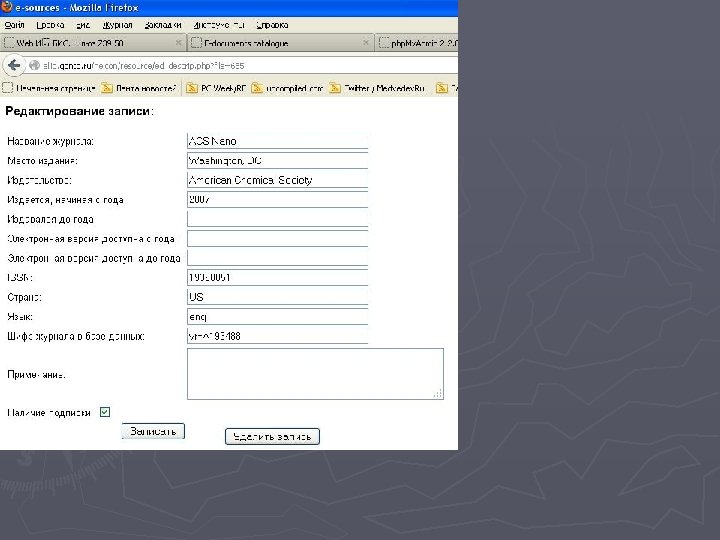Image resolution: width=720 pixels, height=540 pixels.
Task: Click the empty Издавался до года field
Action: coord(277,219)
